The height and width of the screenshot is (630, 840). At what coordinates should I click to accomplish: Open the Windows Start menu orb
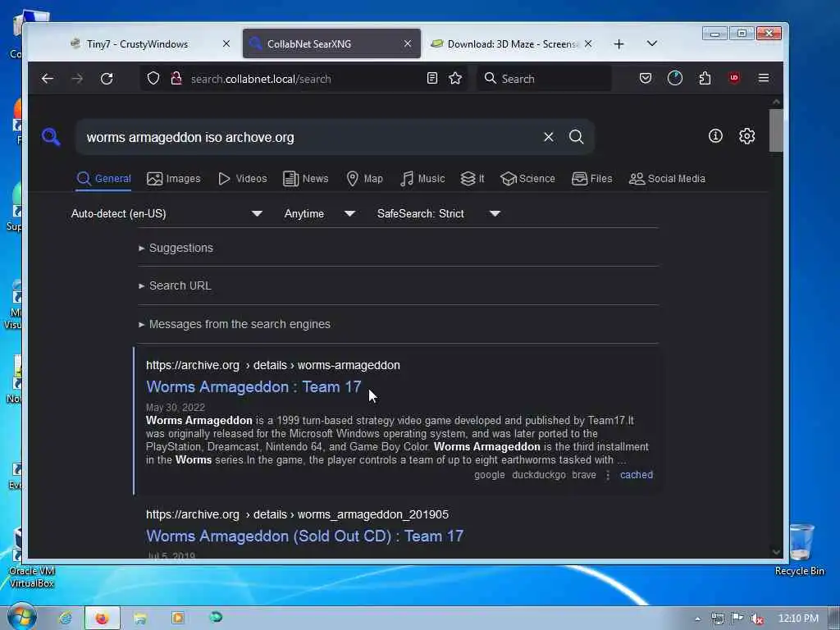coord(21,617)
